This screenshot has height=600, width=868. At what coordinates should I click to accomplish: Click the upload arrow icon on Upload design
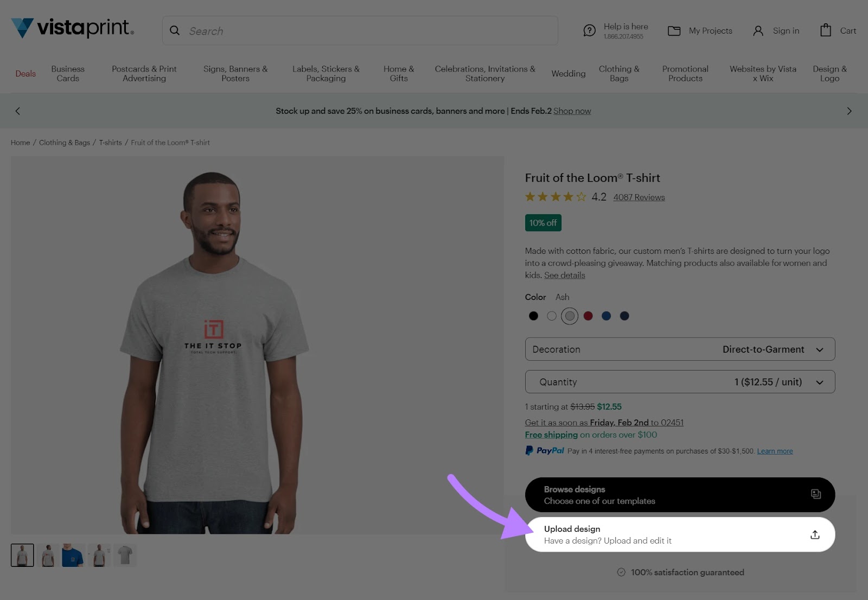[815, 534]
